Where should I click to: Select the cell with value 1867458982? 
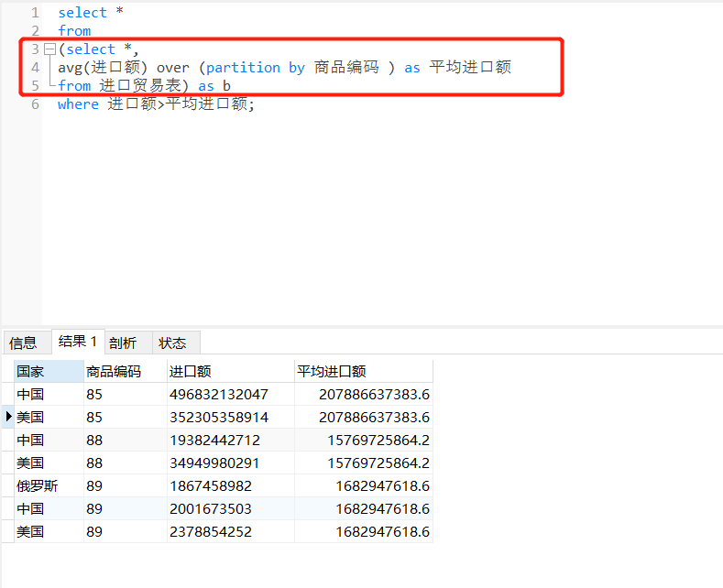(231, 486)
